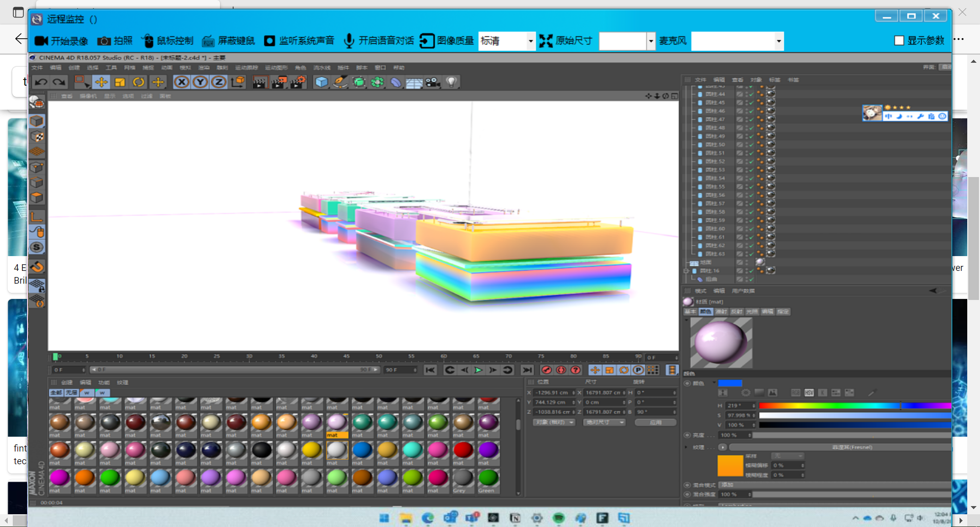Check the 显示参数 checkbox
Image resolution: width=980 pixels, height=527 pixels.
tap(899, 41)
